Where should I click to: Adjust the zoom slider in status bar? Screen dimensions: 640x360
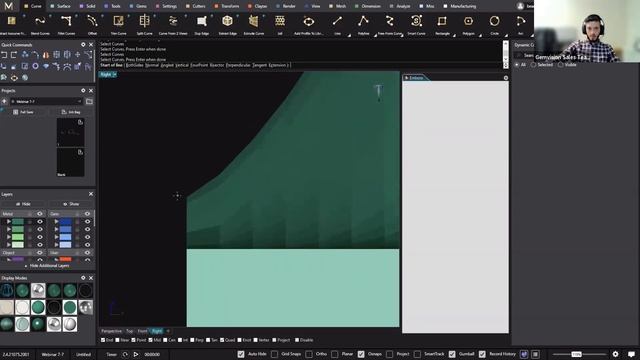(x=576, y=354)
